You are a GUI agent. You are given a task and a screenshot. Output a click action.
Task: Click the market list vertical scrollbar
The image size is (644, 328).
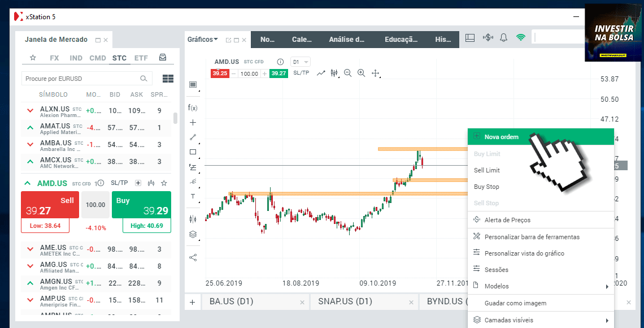click(175, 118)
